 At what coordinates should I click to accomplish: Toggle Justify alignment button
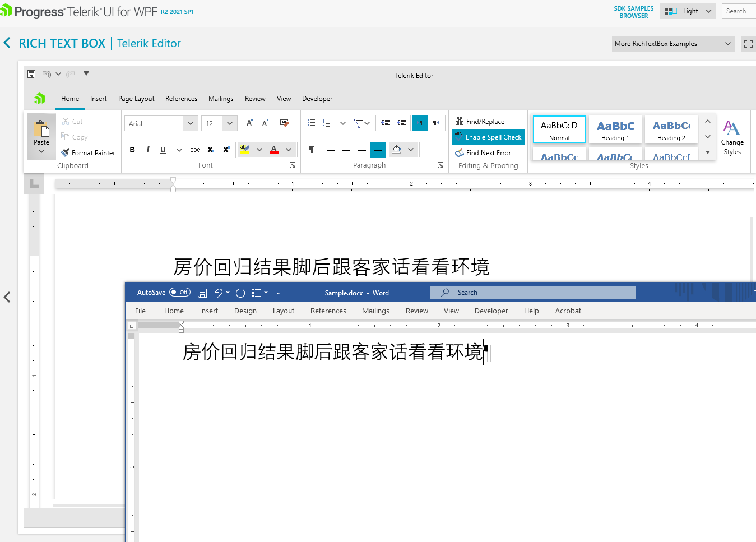(378, 150)
